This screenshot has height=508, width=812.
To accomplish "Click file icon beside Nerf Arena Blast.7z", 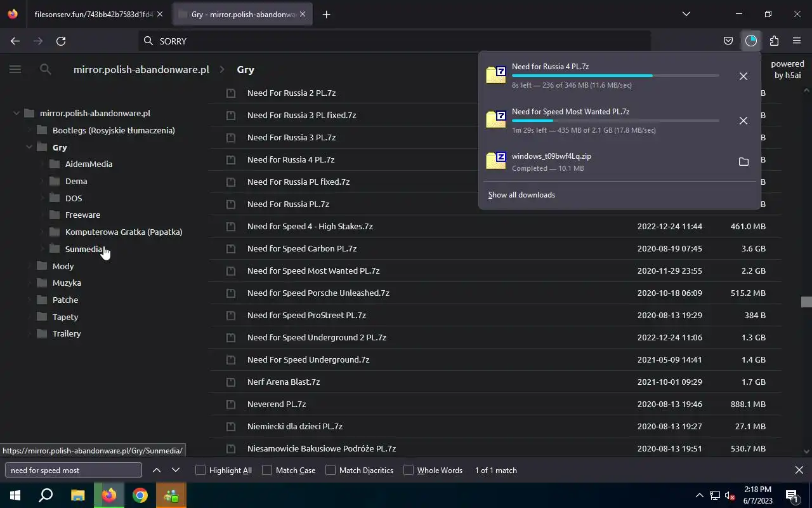I will [x=231, y=382].
